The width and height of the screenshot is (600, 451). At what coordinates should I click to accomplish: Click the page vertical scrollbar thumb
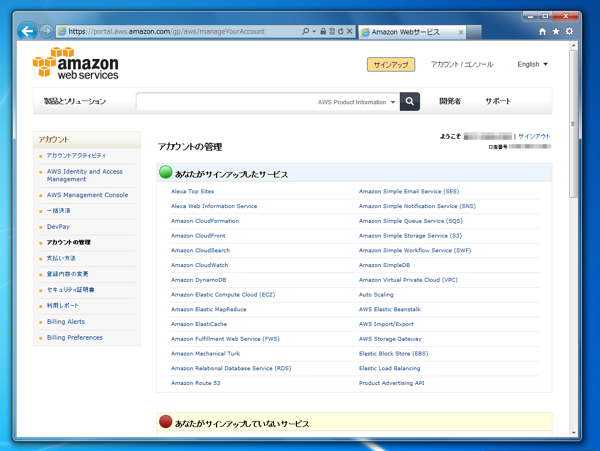(x=573, y=123)
